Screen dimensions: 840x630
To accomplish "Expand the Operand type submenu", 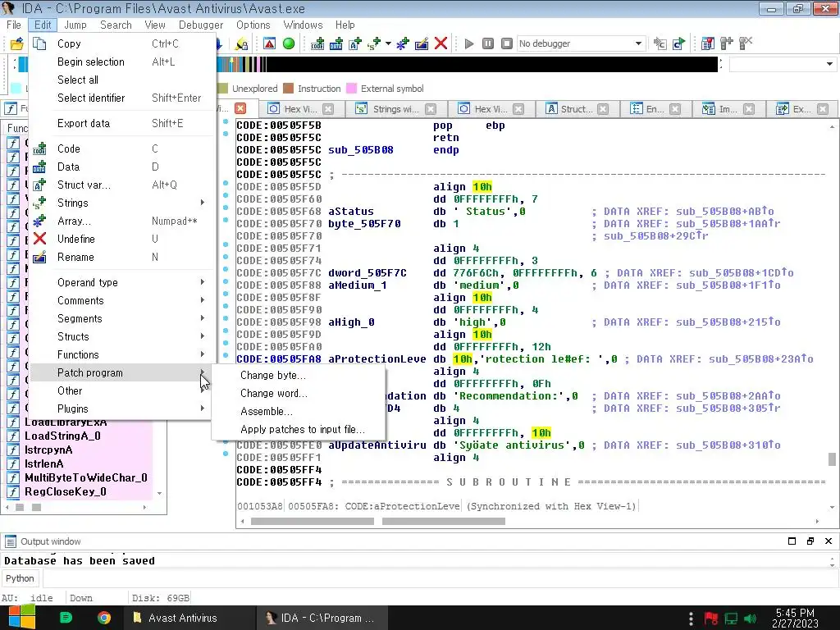I will (203, 282).
